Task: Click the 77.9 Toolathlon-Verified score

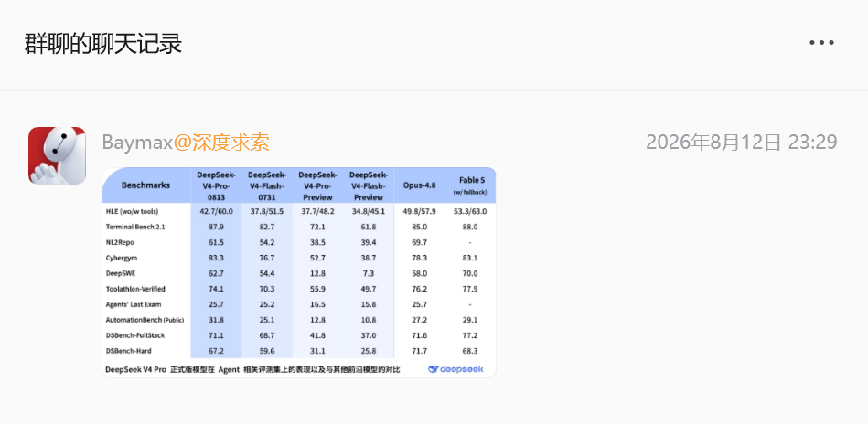Action: 470,289
